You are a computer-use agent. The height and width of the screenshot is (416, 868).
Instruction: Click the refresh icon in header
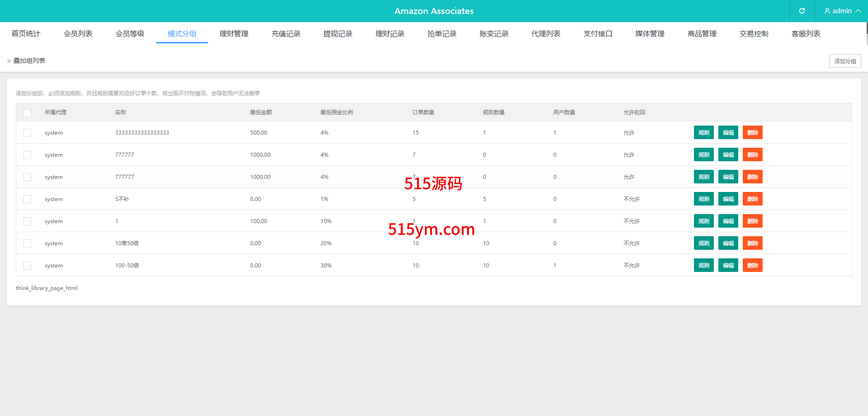802,11
